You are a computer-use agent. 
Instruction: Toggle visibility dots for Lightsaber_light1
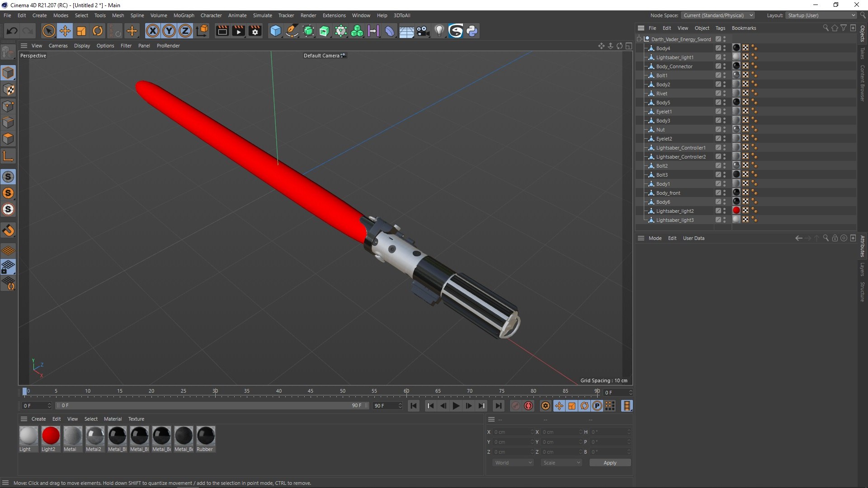click(x=724, y=57)
